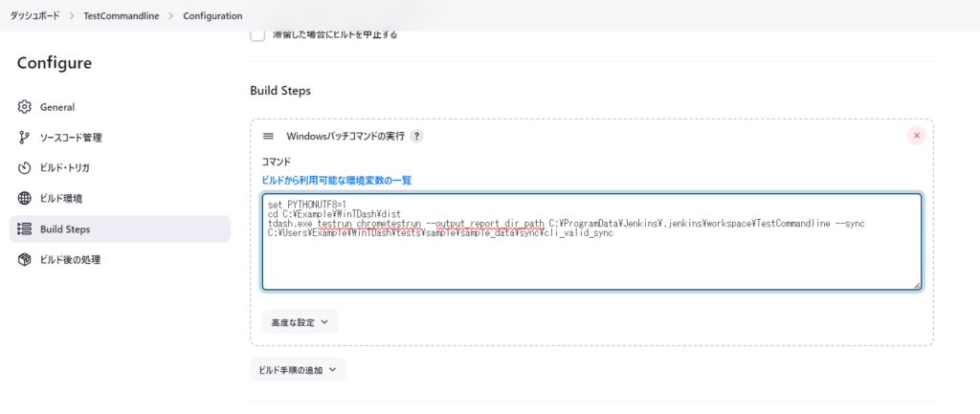
Task: Delete the Windows batch command build step
Action: coord(916,136)
